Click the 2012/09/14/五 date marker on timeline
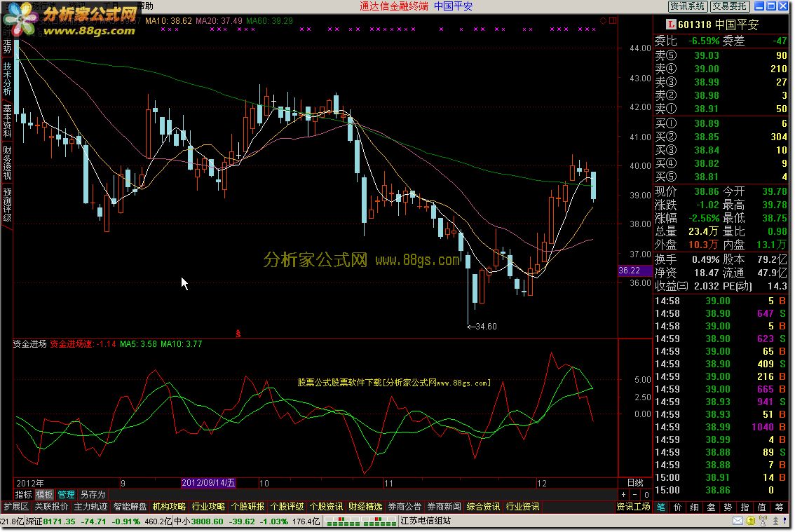This screenshot has height=532, width=795. [208, 483]
